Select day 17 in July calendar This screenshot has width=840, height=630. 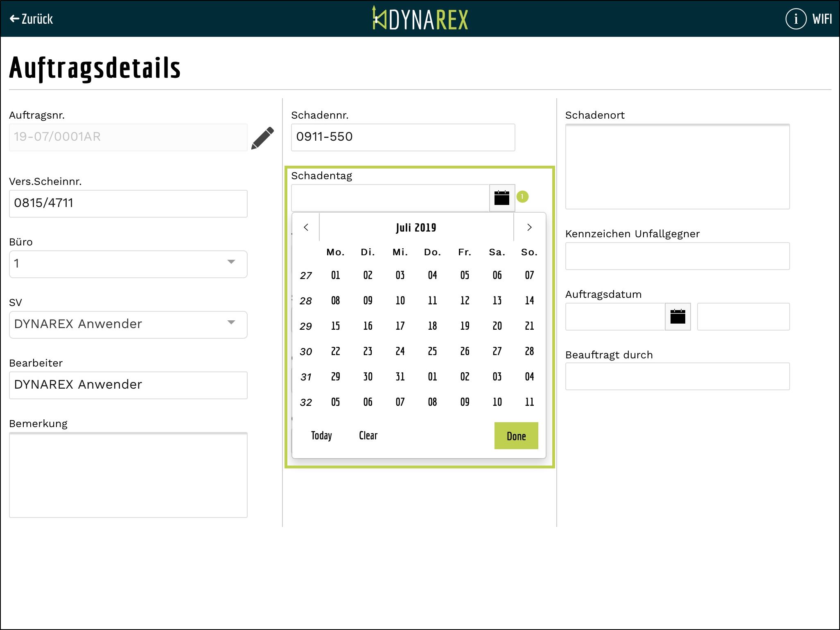[400, 326]
